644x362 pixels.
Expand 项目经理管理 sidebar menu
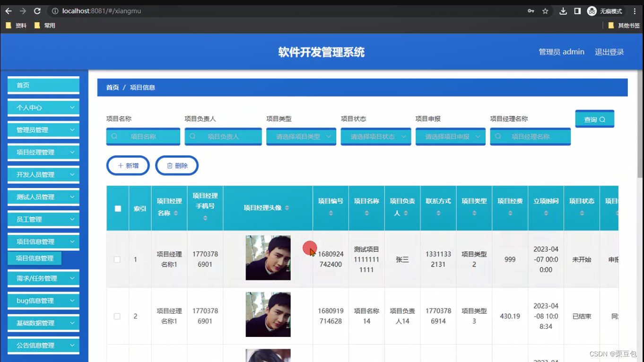coord(44,152)
